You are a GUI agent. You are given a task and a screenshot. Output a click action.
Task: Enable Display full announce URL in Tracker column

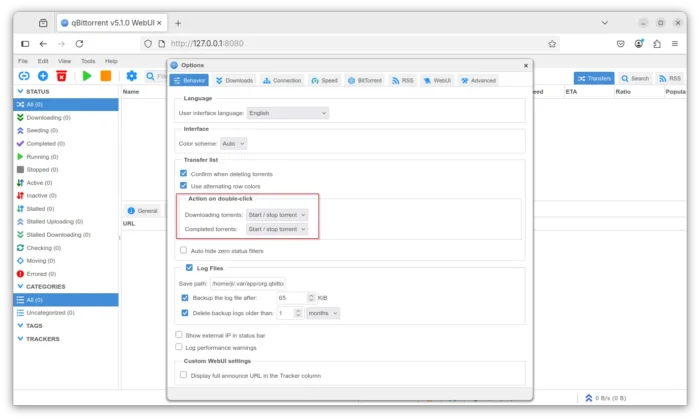pos(183,374)
